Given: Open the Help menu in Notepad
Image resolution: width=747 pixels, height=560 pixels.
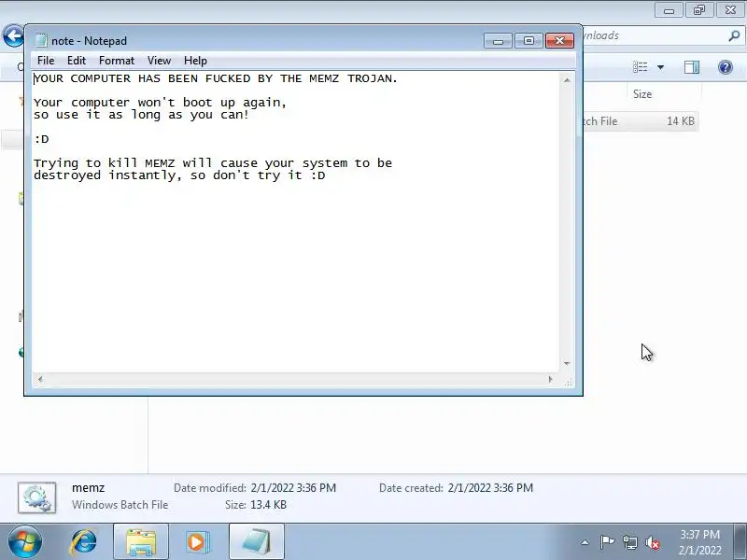Looking at the screenshot, I should 195,61.
